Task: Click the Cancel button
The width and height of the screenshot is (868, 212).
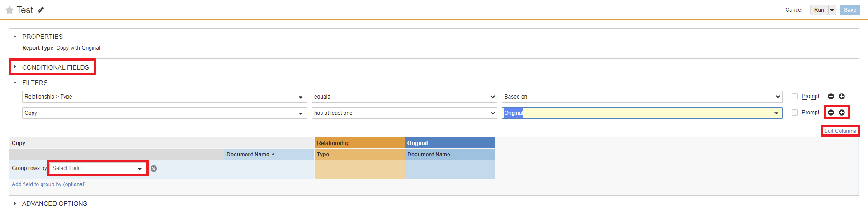Action: (793, 10)
